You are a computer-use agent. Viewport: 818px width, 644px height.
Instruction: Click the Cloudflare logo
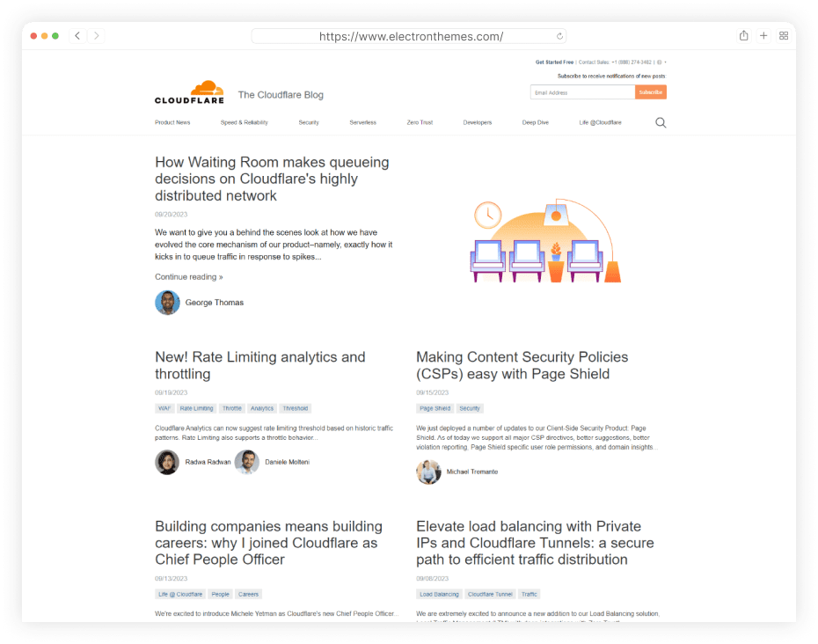189,92
